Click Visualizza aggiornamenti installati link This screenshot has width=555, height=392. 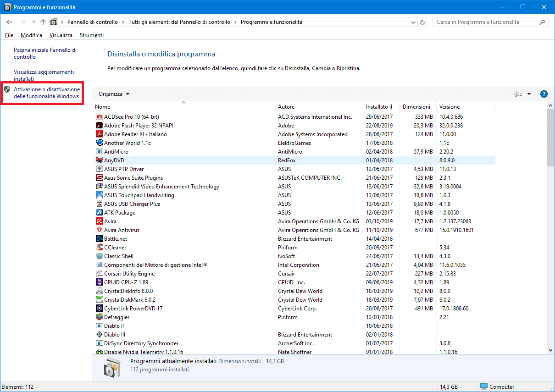[44, 75]
